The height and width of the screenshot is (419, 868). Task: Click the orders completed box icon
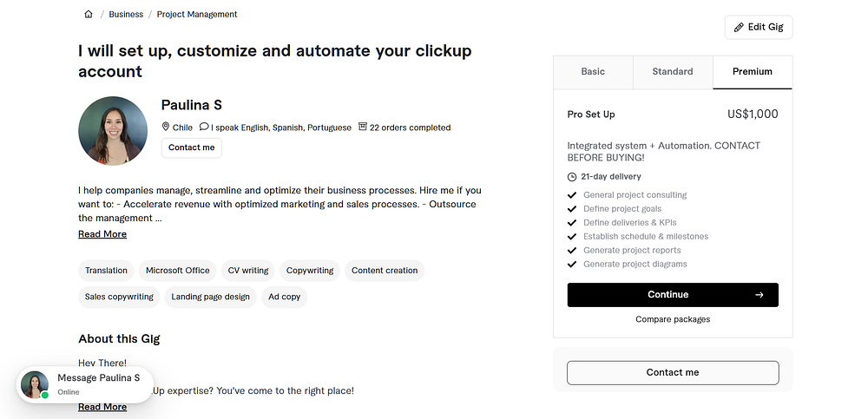pos(363,127)
